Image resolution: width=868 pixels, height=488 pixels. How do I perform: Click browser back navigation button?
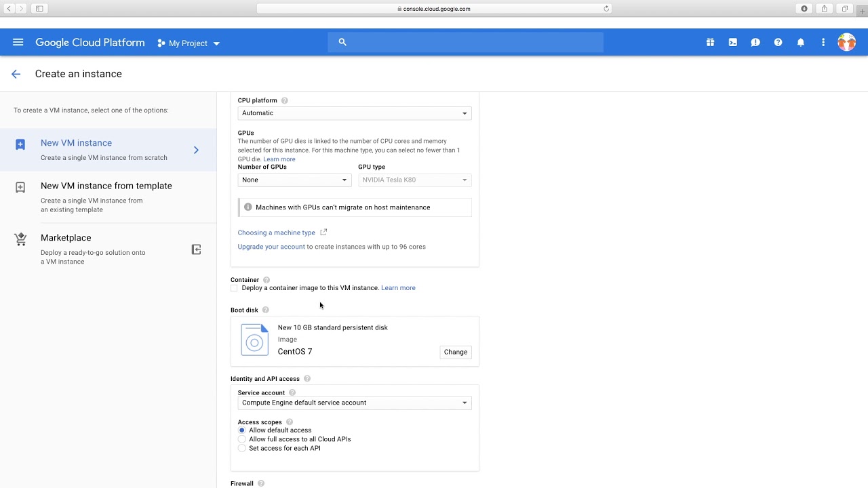[9, 9]
